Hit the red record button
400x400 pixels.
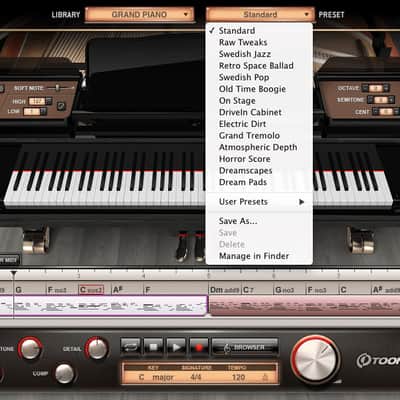(199, 347)
